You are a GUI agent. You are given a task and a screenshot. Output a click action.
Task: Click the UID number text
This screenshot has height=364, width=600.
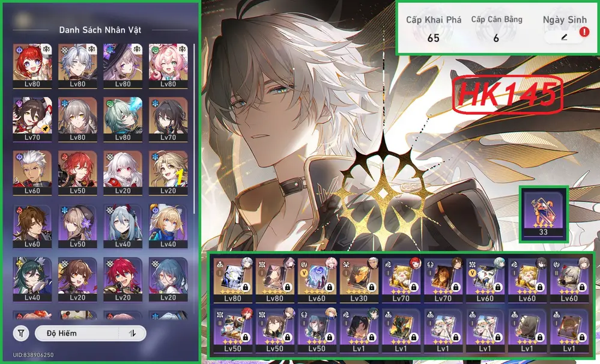pyautogui.click(x=33, y=355)
